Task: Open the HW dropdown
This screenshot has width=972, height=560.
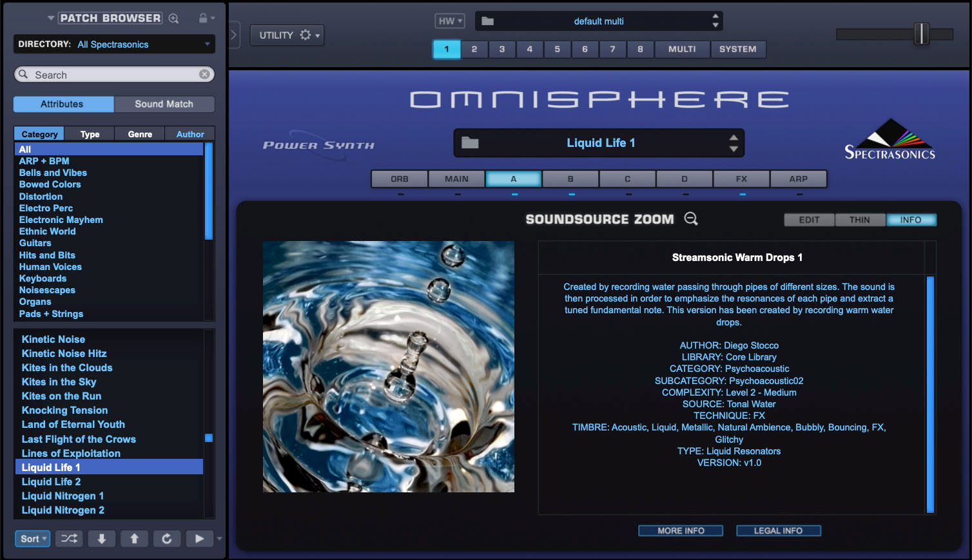Action: click(449, 21)
